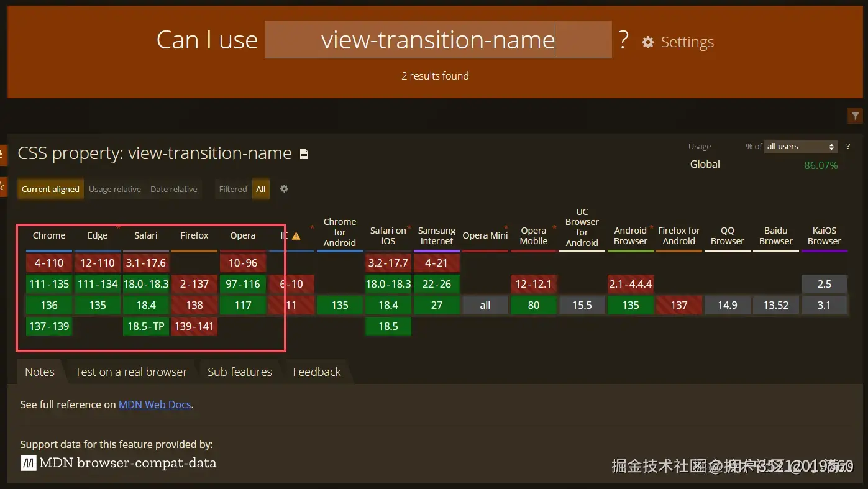The height and width of the screenshot is (489, 868).
Task: Open the Sub-features tab
Action: 240,372
